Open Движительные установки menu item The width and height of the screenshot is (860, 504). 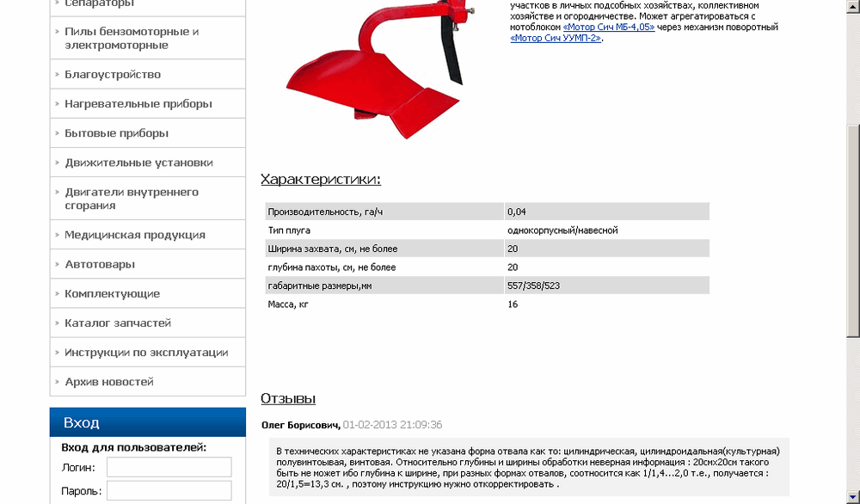(138, 163)
